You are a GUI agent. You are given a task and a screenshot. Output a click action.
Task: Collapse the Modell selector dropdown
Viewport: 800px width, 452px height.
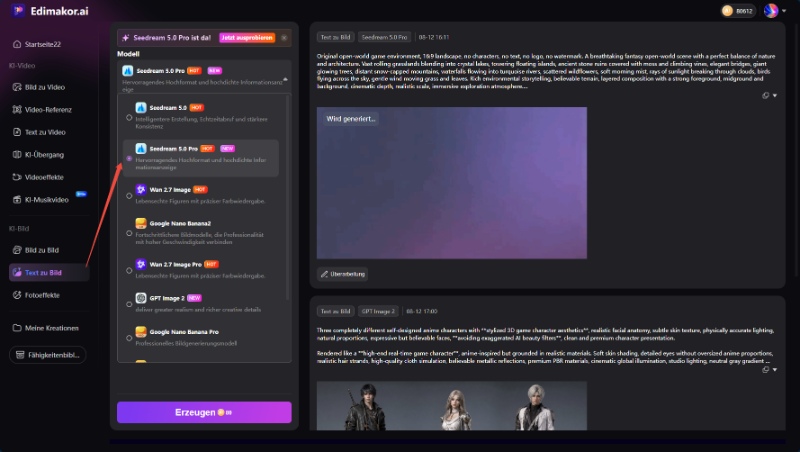click(285, 79)
